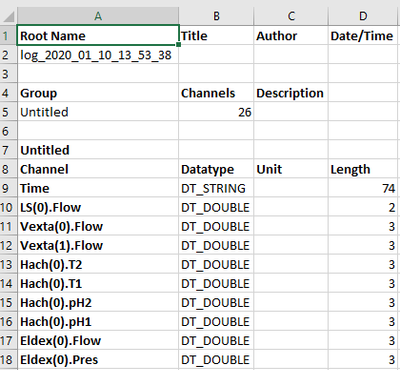Image resolution: width=400 pixels, height=370 pixels.
Task: Click the Datatype header cell
Action: pos(216,169)
